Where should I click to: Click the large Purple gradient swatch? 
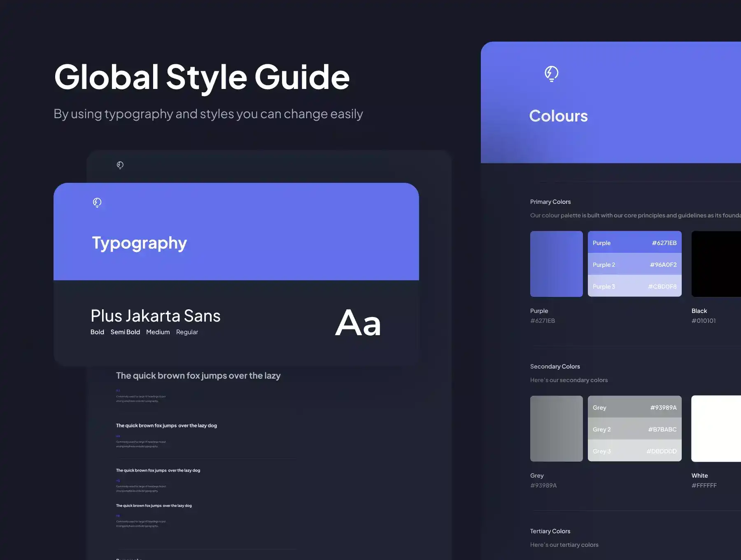pyautogui.click(x=556, y=264)
